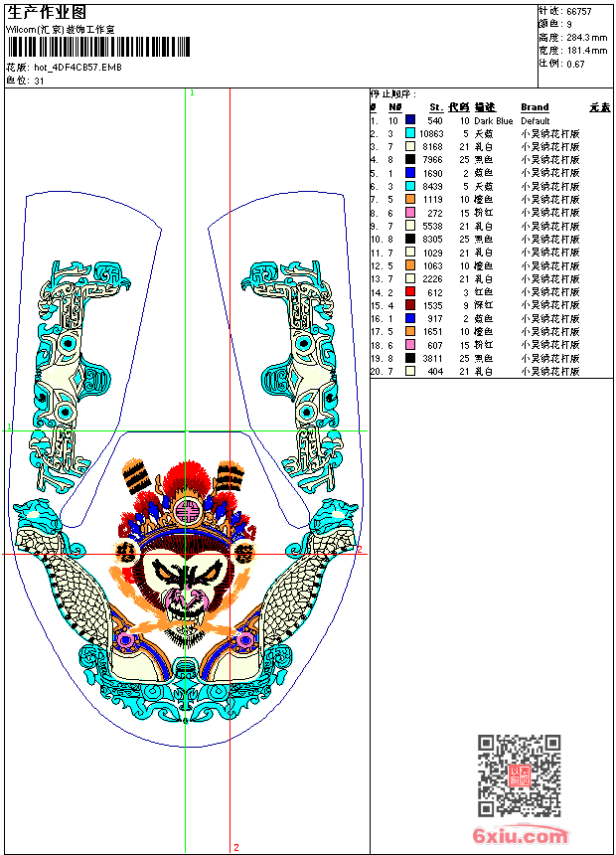Click the cream swatch in stop row 20
Viewport: 616px width, 855px height.
pos(410,371)
